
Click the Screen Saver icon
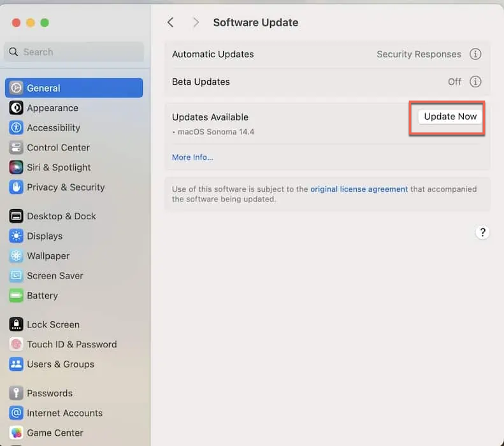pyautogui.click(x=16, y=276)
